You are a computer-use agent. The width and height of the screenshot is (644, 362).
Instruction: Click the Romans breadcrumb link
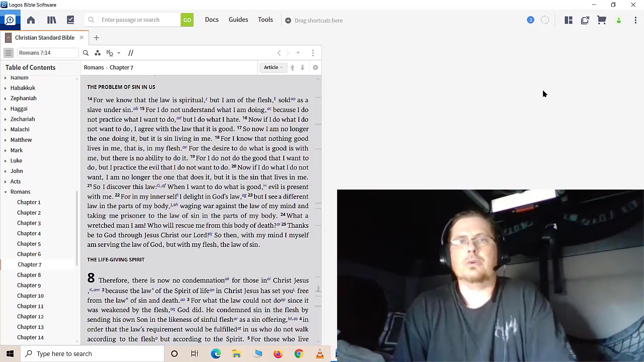[94, 67]
